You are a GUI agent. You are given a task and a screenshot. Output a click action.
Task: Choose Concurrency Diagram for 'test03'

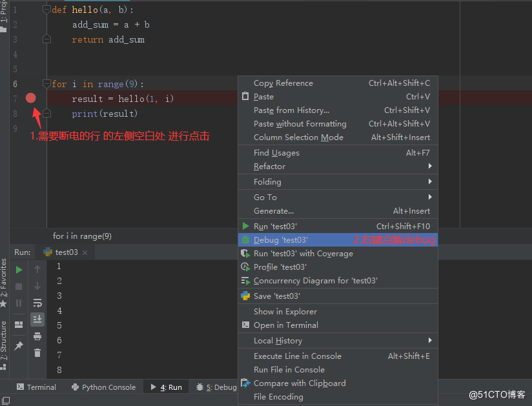tap(338, 281)
